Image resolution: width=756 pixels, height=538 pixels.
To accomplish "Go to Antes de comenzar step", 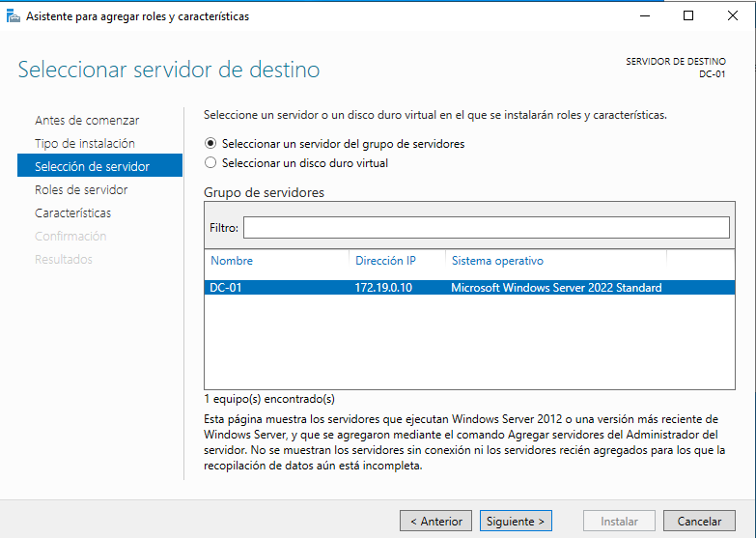I will (87, 120).
